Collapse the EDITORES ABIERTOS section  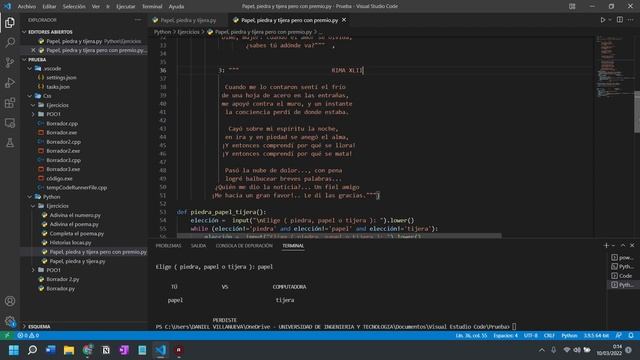coord(24,32)
